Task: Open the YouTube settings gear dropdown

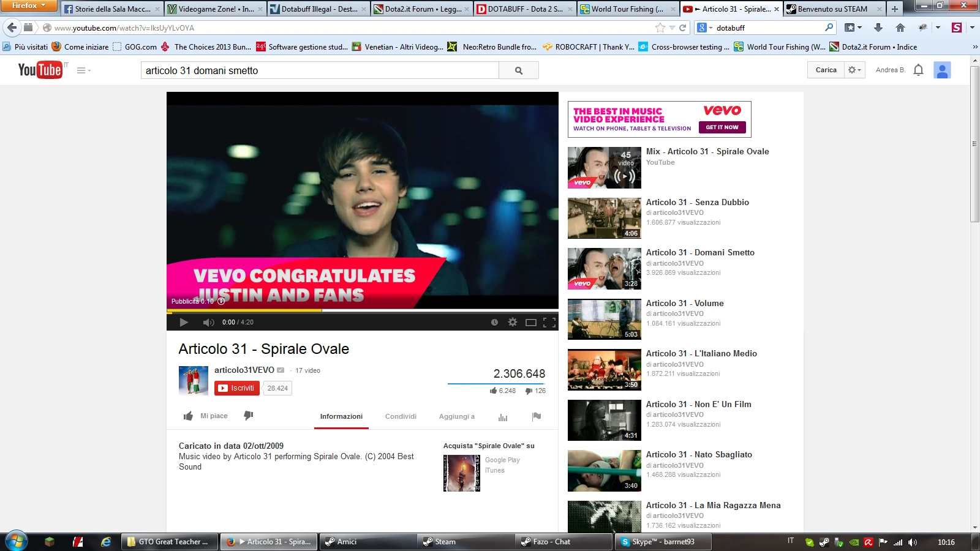Action: [854, 70]
